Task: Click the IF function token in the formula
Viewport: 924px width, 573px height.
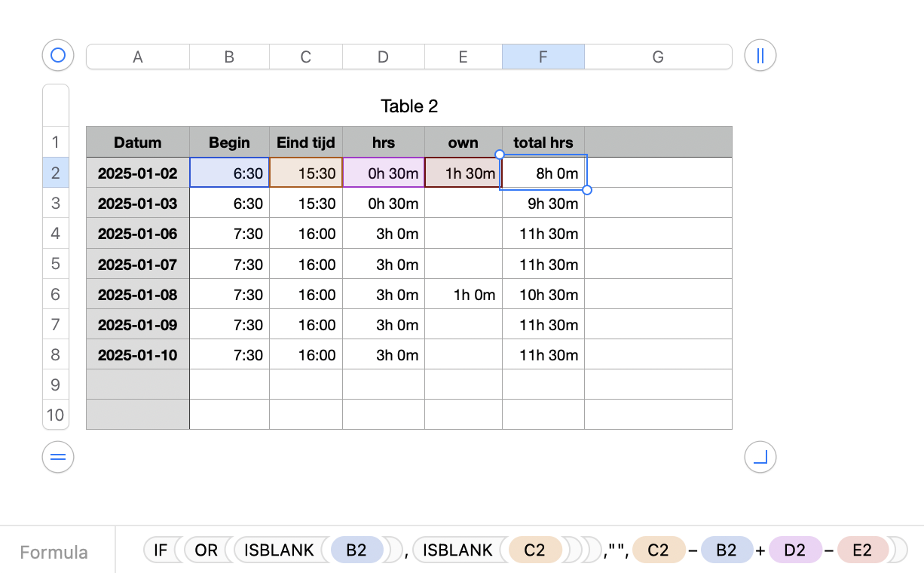Action: 161,550
